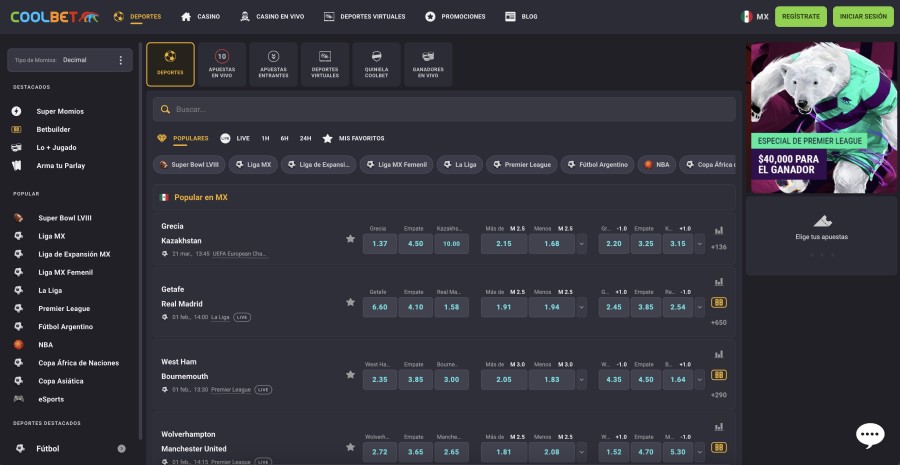Image resolution: width=900 pixels, height=465 pixels.
Task: Click the search magnifier icon
Action: coord(165,109)
